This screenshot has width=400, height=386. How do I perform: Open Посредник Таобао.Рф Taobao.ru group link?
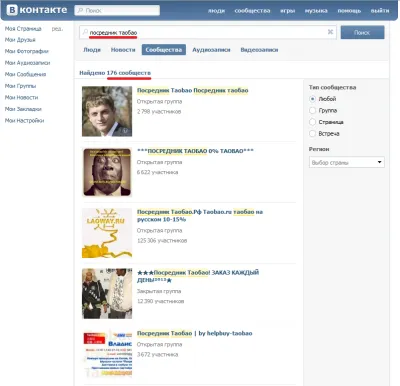tap(200, 216)
